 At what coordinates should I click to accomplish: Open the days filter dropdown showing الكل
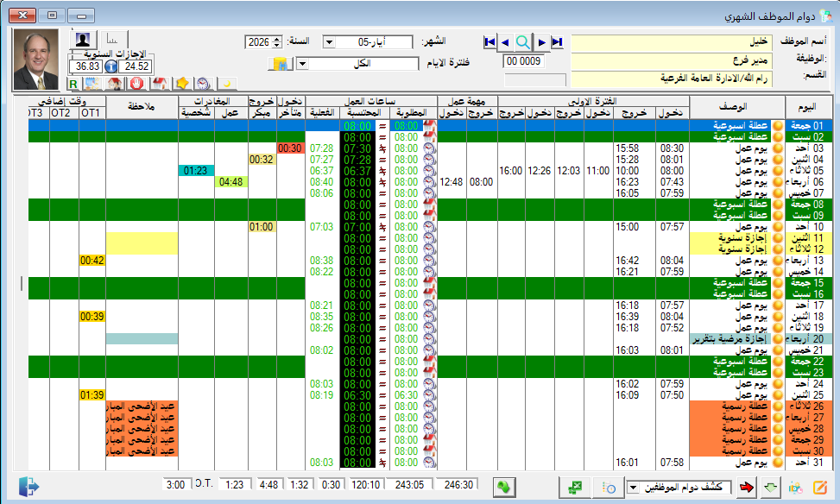[302, 64]
